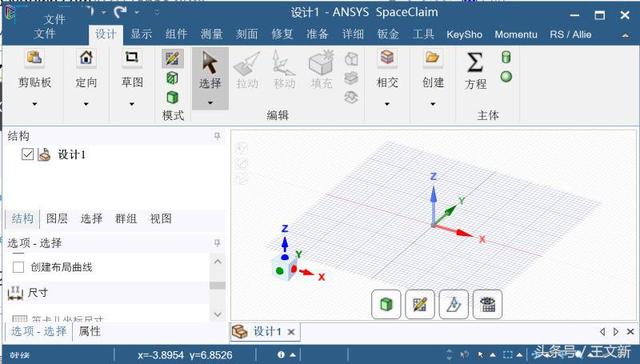Switch to the 图层 panel tab
The image size is (640, 364).
tap(57, 219)
